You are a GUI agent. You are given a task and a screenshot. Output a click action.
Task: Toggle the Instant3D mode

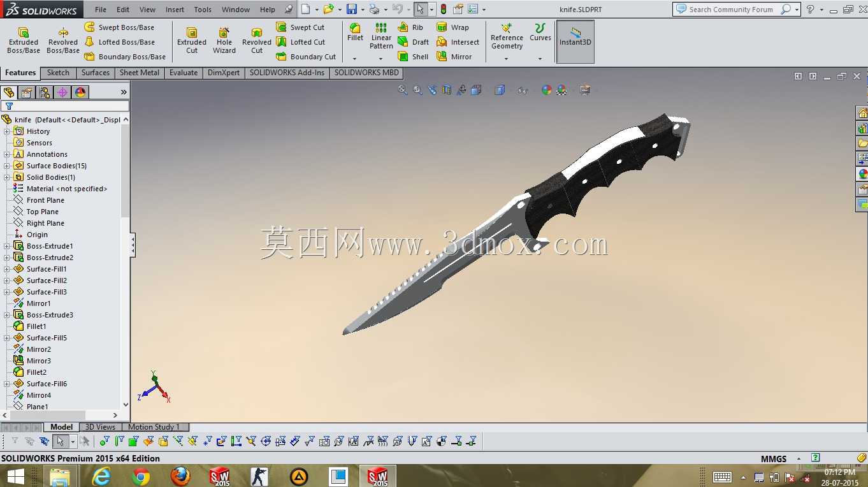point(575,41)
